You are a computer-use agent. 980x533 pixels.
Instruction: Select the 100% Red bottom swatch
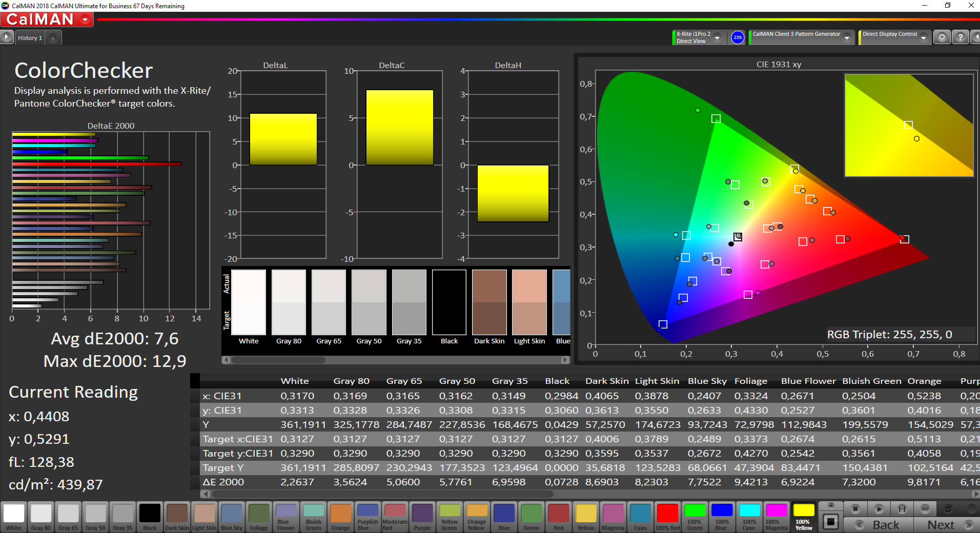point(667,517)
